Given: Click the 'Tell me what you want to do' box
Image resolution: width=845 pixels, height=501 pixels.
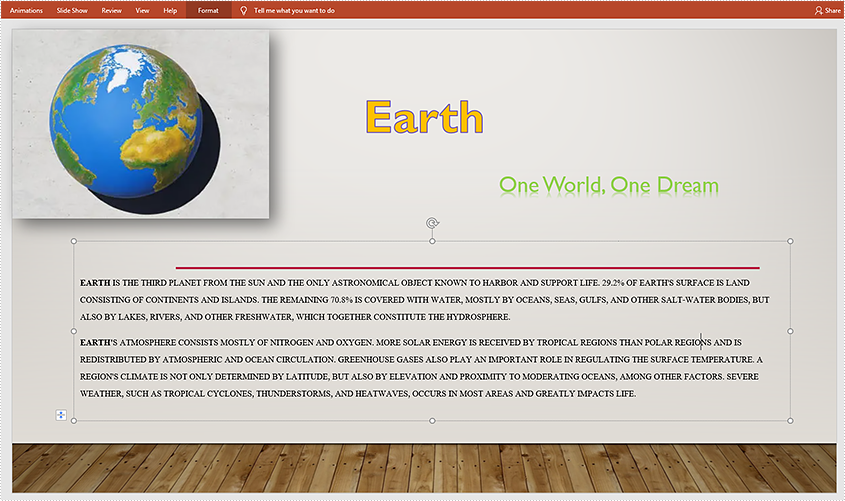Looking at the screenshot, I should (294, 10).
